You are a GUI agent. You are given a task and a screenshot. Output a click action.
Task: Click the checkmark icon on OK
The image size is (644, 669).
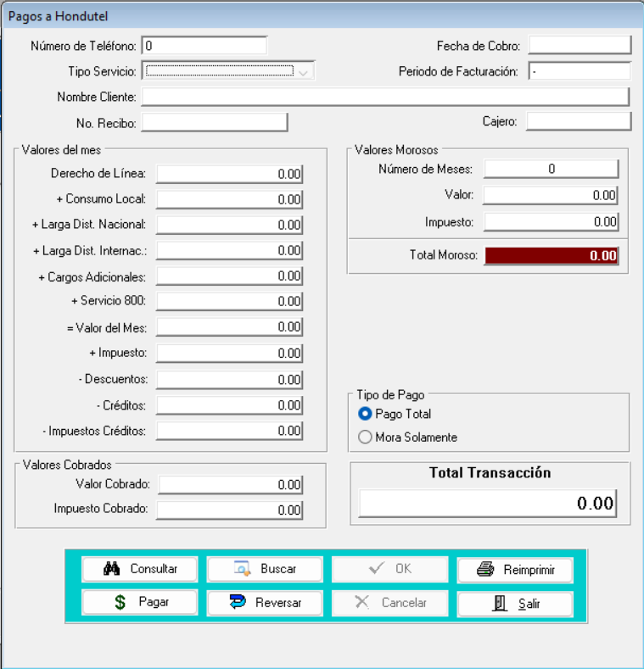click(x=377, y=569)
